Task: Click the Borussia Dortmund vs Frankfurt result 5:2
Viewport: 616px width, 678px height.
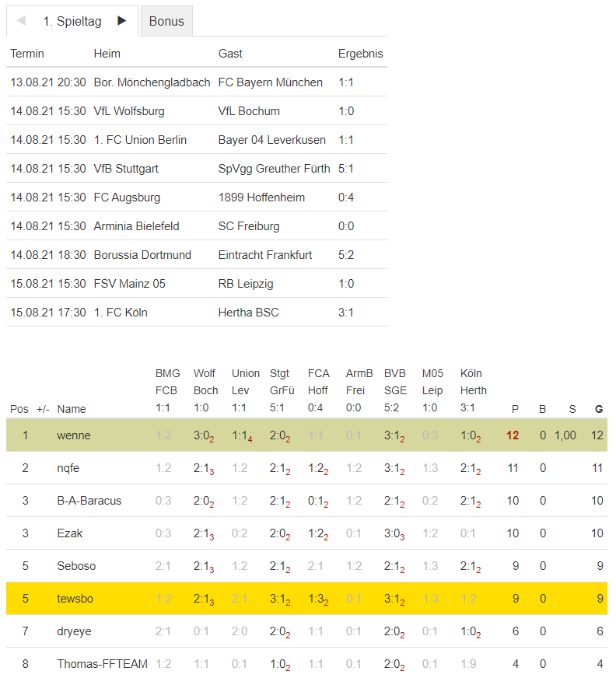Action: (x=347, y=255)
